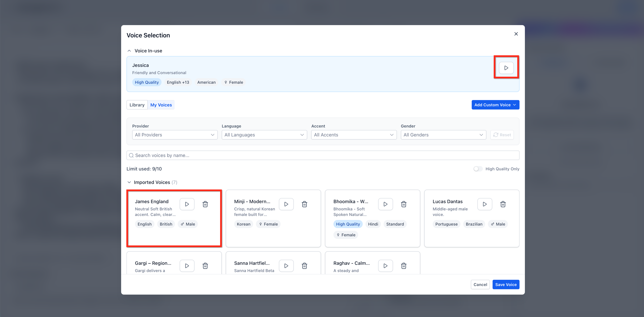Select the James England voice card
644x317 pixels.
pos(174,218)
